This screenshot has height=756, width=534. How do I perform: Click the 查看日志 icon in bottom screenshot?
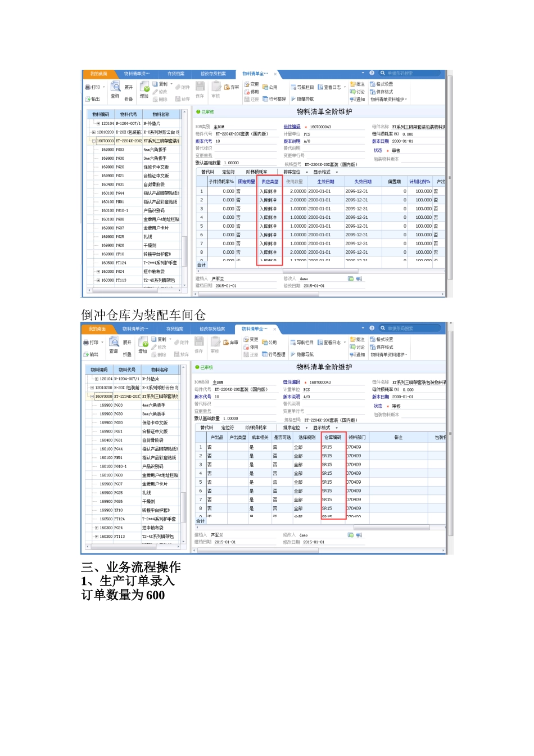(320, 343)
